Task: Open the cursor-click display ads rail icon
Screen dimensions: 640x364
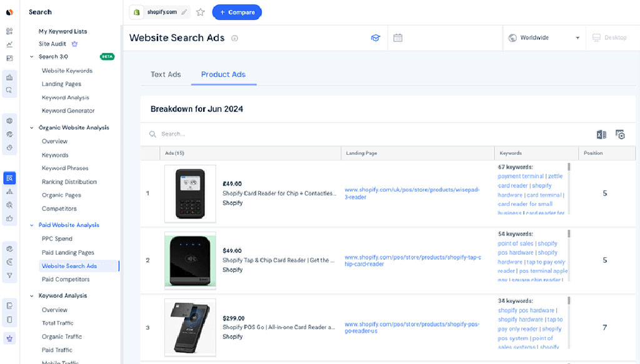Action: pyautogui.click(x=9, y=205)
